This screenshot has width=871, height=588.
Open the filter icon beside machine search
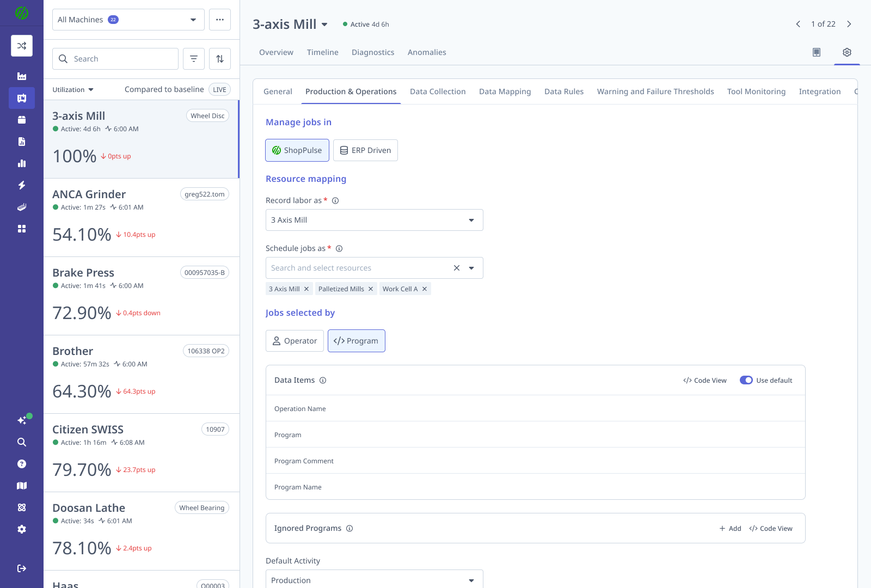tap(194, 58)
